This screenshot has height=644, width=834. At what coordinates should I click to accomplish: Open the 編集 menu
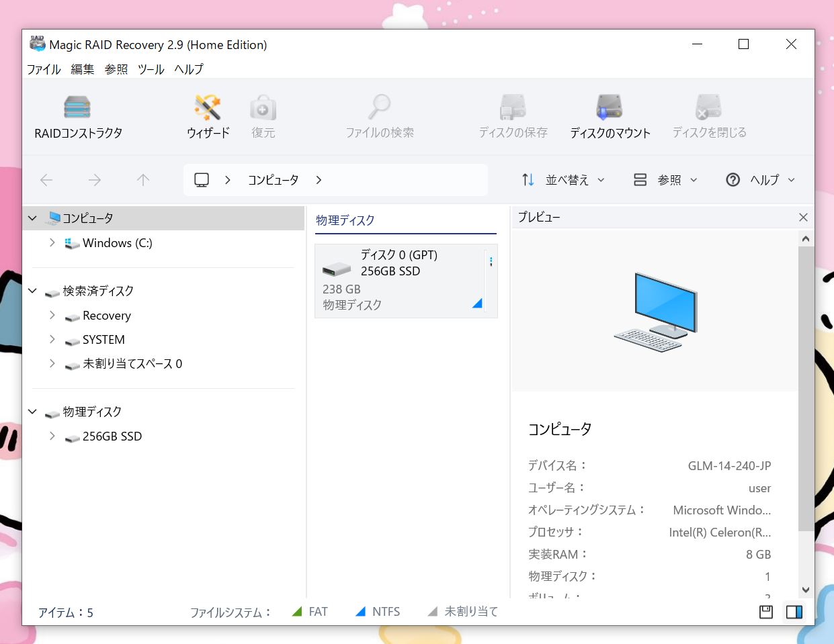83,69
